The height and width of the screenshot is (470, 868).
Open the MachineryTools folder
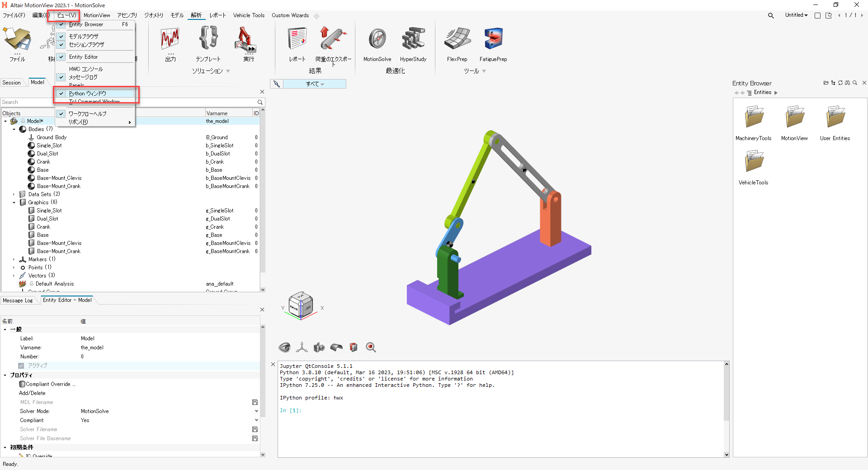tap(754, 123)
